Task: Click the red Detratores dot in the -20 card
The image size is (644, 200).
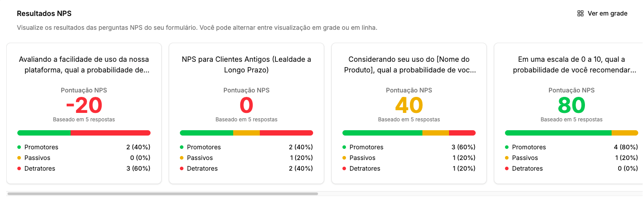Action: pos(19,168)
